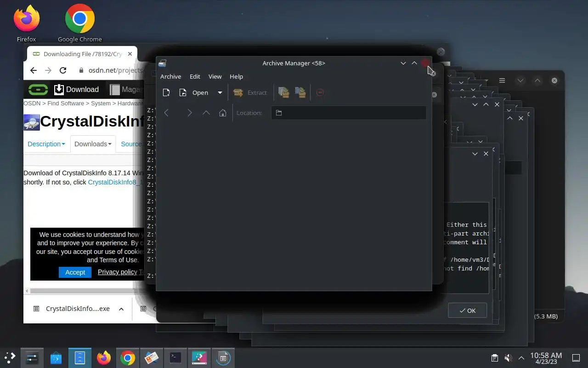Confirm the error dialog with OK
Screen dimensions: 588x368
pyautogui.click(x=467, y=310)
